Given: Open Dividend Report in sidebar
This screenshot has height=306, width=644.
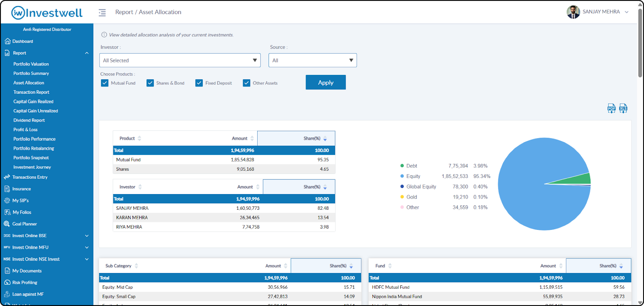Looking at the screenshot, I should [29, 120].
